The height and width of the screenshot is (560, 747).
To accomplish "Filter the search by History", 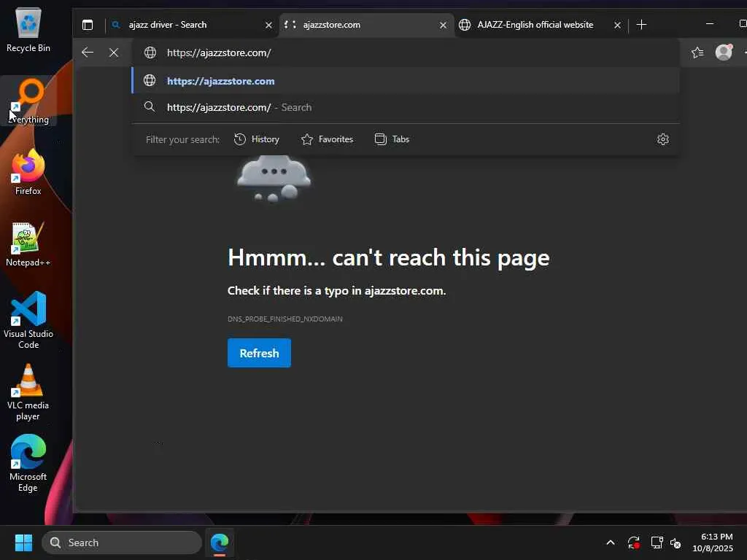I will tap(257, 139).
